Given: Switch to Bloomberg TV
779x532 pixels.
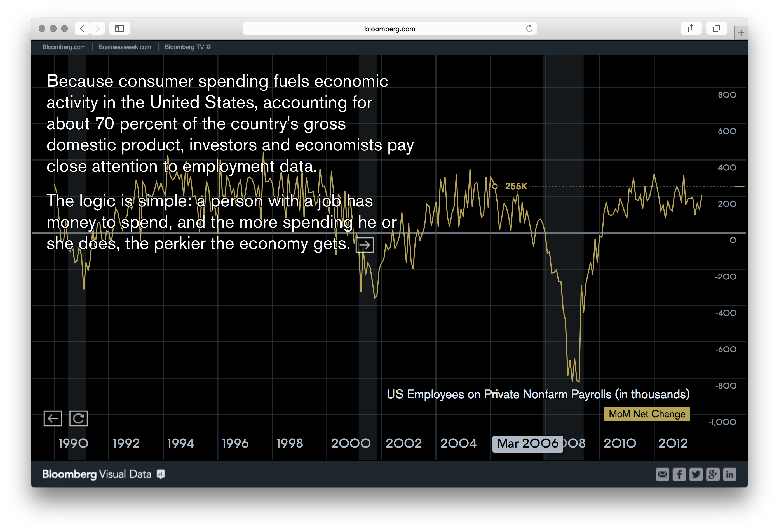Looking at the screenshot, I should tap(184, 47).
